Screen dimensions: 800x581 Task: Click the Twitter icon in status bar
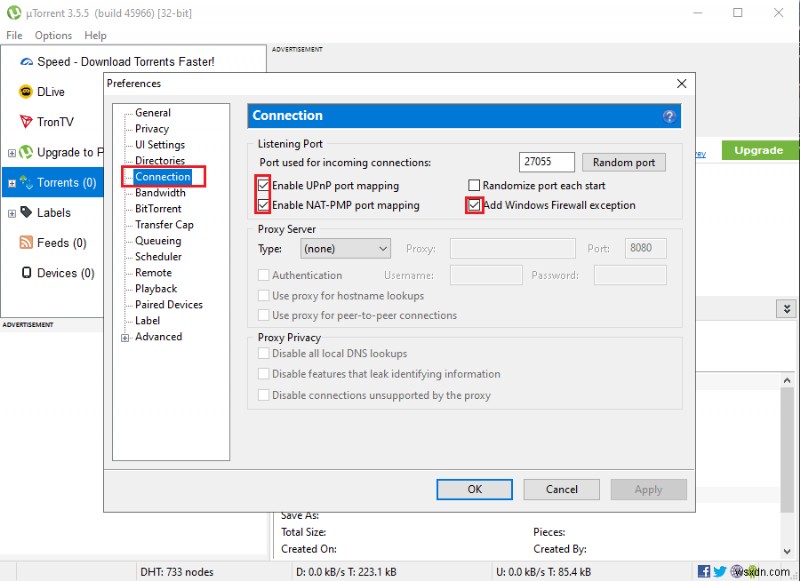719,570
